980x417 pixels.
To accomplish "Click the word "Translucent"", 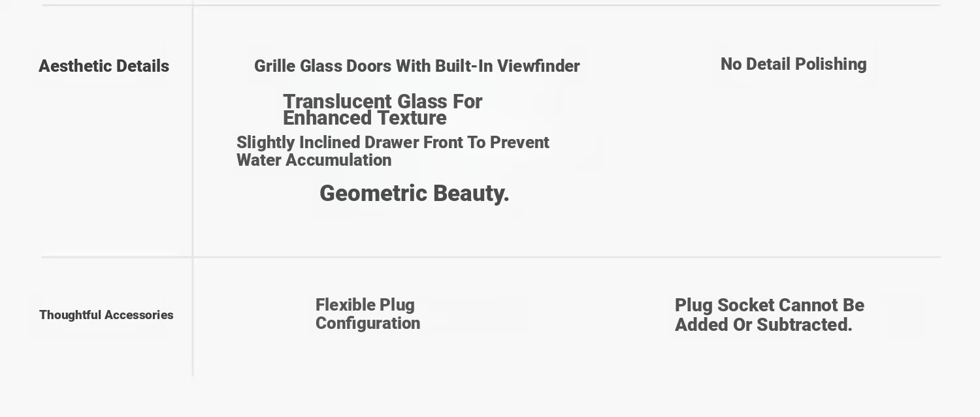I will [337, 102].
